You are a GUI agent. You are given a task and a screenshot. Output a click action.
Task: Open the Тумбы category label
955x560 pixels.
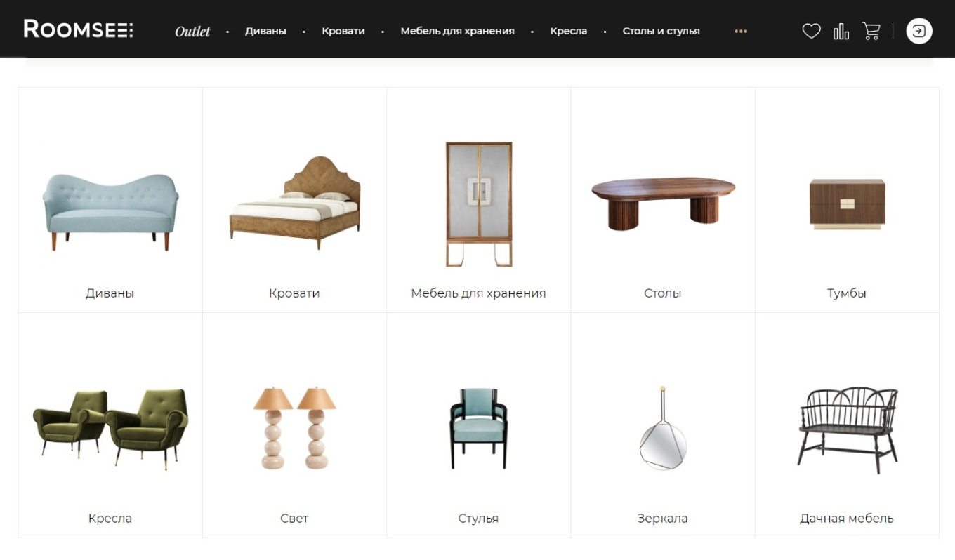(x=846, y=293)
